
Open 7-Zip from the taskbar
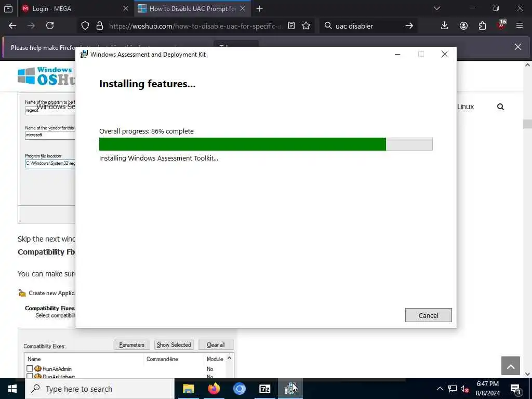[264, 389]
